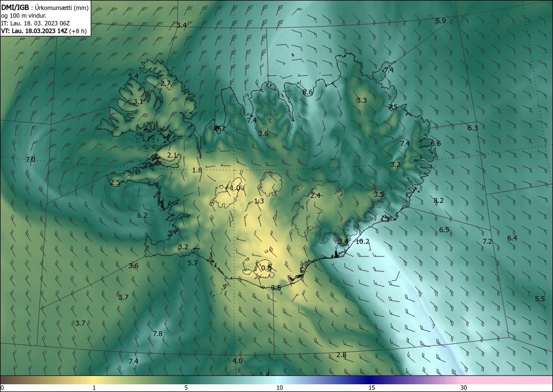Click the 5.4 value over the Westfjords
Screen dimensions: 553x392
tap(133, 76)
